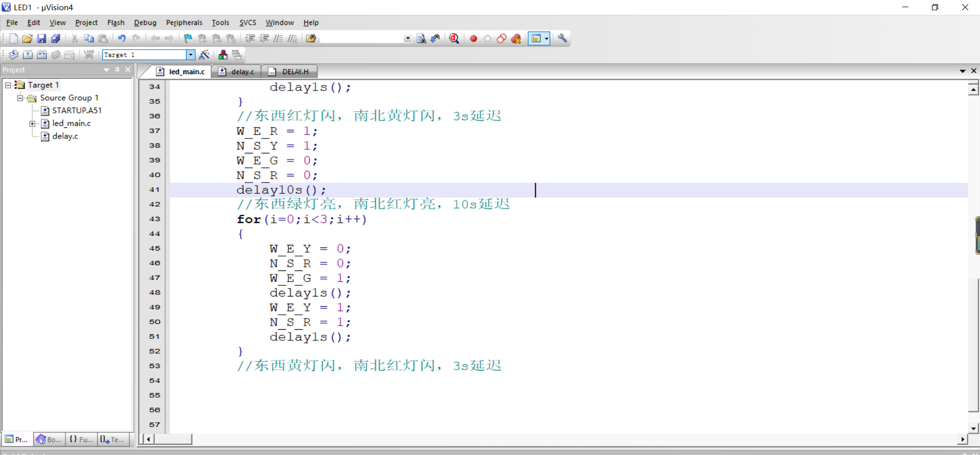The image size is (980, 455).
Task: Click the editor scroll up arrow
Action: coord(973,90)
